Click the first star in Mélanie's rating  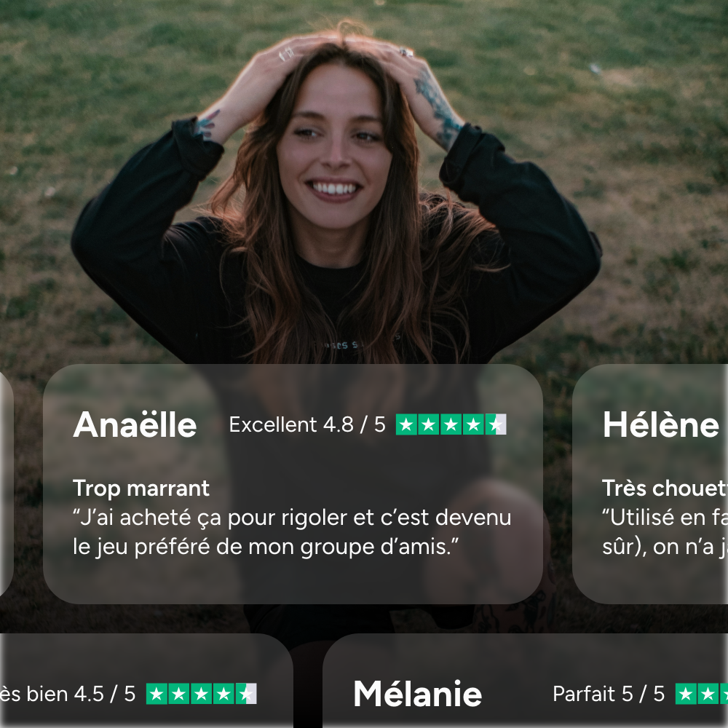tap(686, 694)
